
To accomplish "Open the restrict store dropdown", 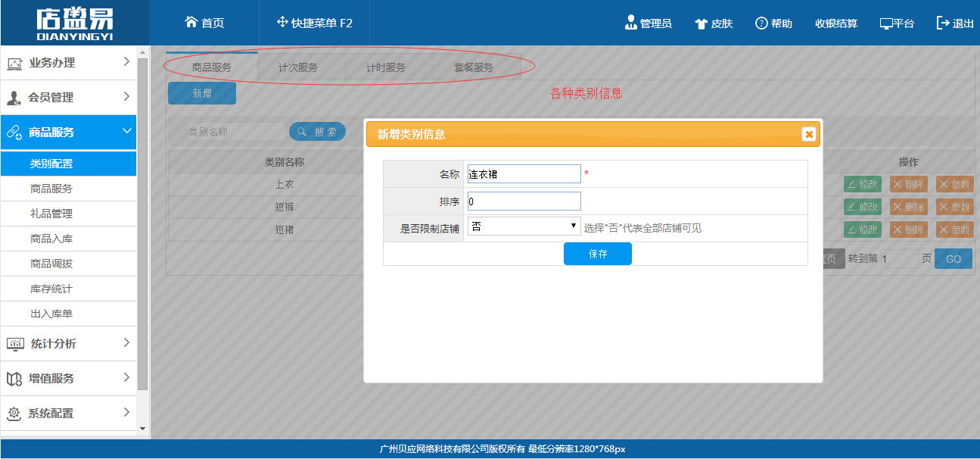I will coord(524,226).
